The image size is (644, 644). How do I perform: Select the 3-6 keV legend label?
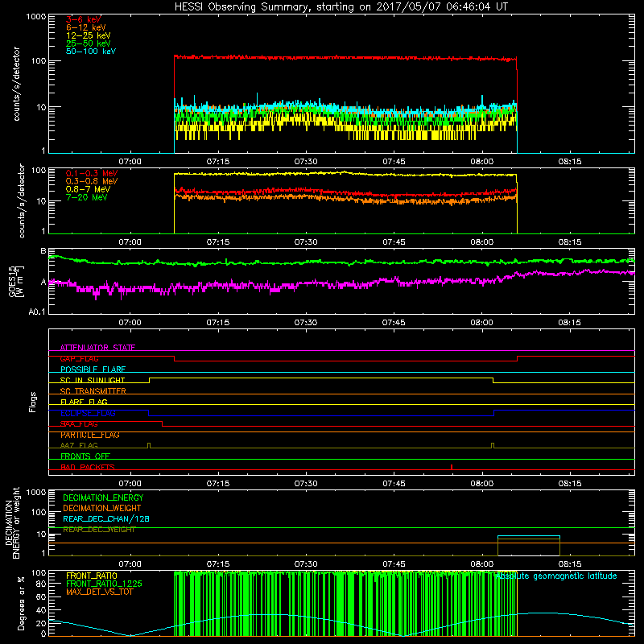point(83,19)
